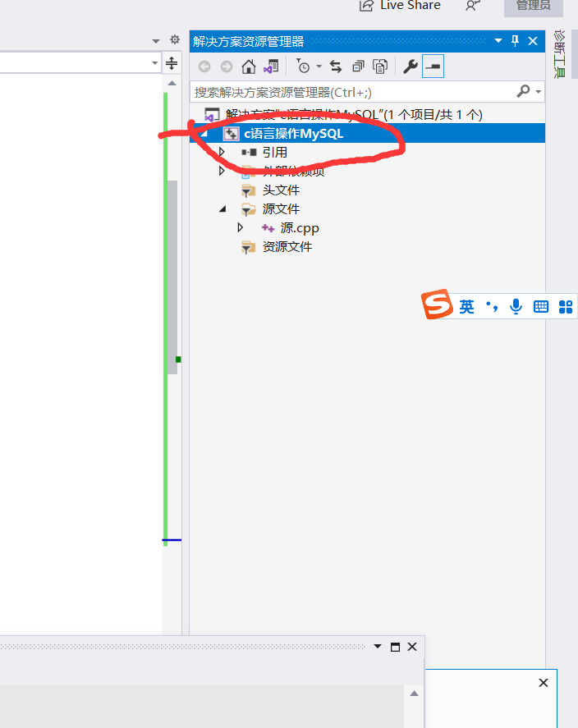Open properties with the wrench icon
578x728 pixels.
tap(410, 66)
